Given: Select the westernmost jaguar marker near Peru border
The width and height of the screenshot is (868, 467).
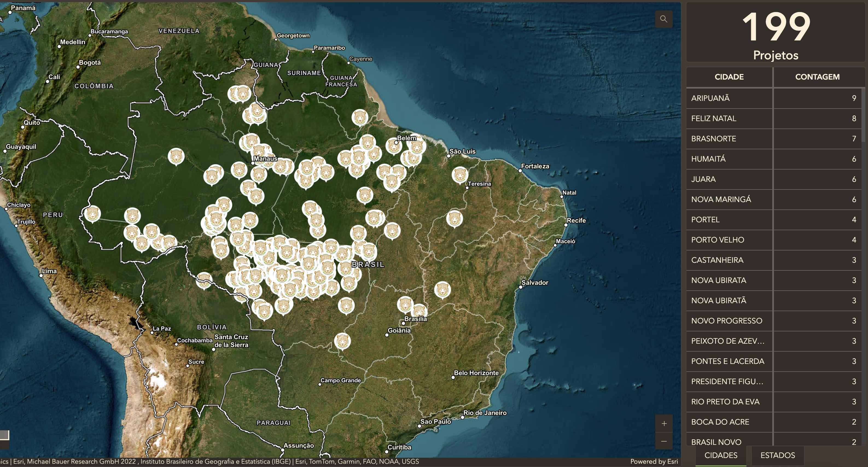Looking at the screenshot, I should point(92,214).
